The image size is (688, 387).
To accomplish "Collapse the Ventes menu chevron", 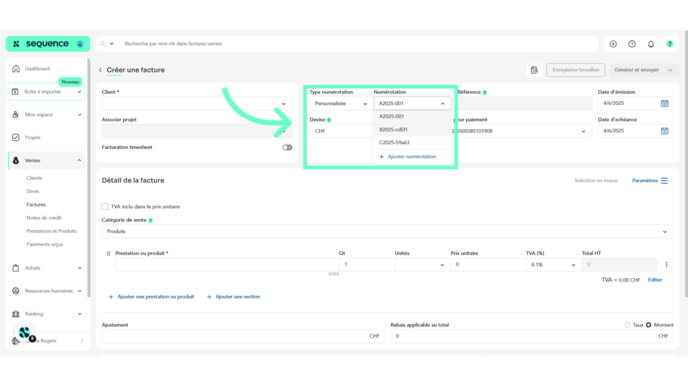I will coord(79,161).
